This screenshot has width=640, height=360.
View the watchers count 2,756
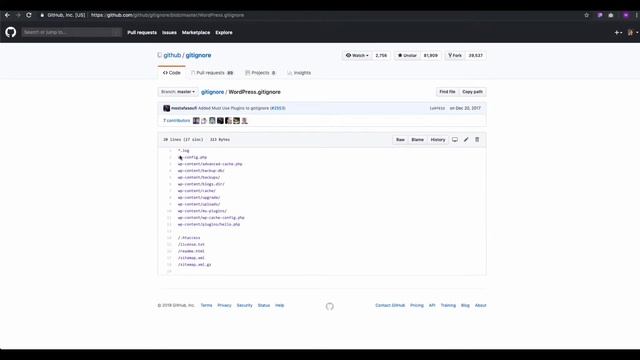[x=381, y=56]
